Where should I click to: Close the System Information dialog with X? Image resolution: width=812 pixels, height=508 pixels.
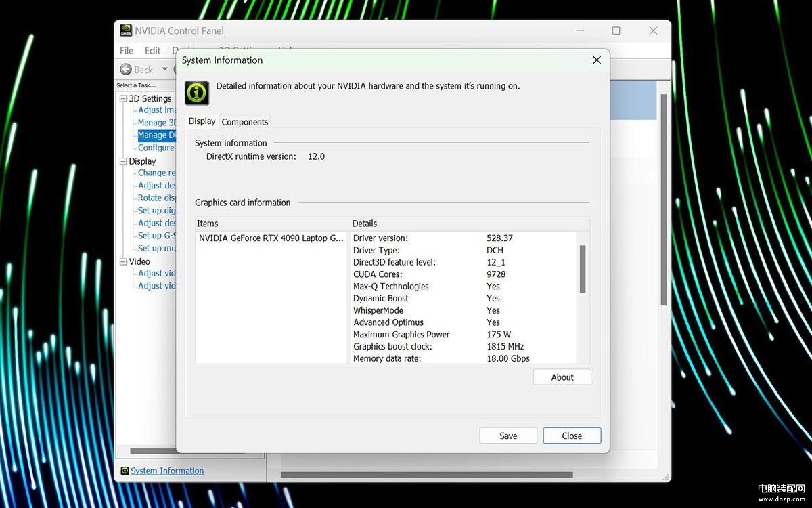pos(596,60)
